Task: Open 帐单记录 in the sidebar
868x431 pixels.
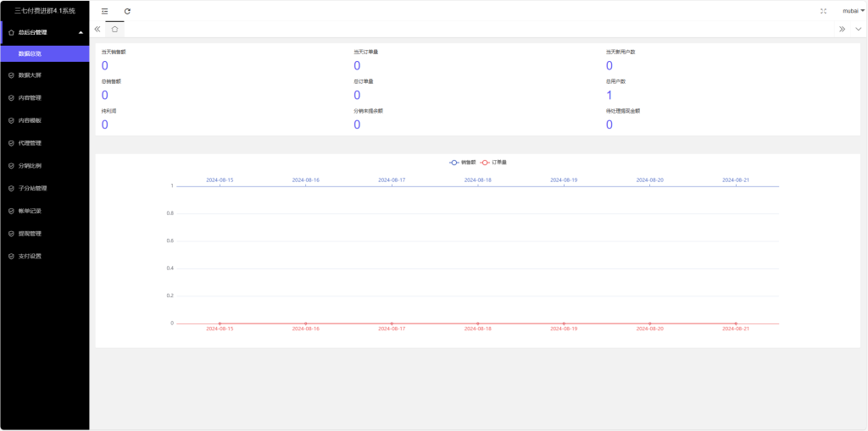Action: (30, 211)
